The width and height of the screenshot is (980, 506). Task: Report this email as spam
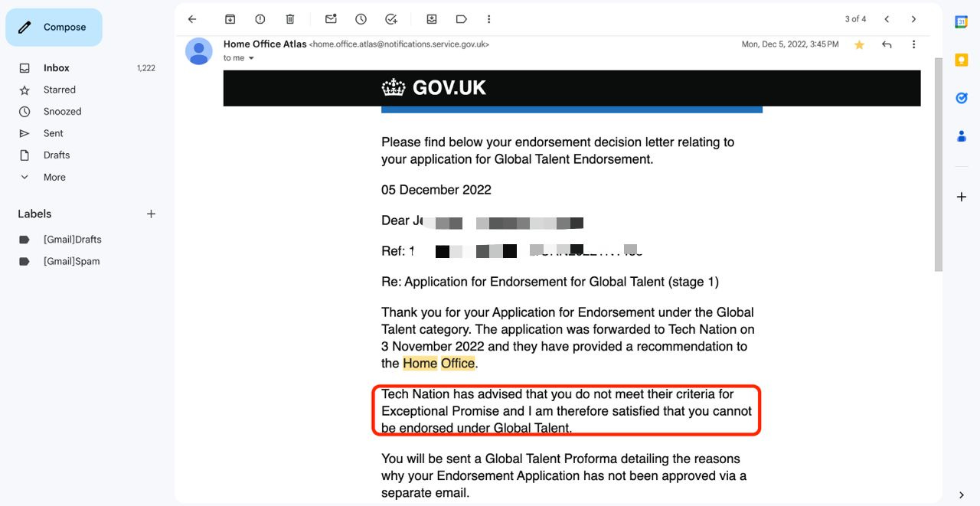(x=260, y=19)
